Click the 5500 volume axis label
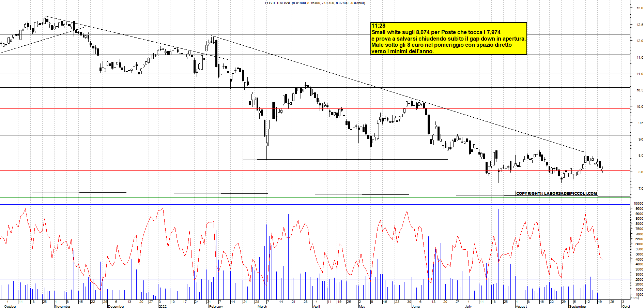Viewport: 644px width, 308px height. click(x=639, y=249)
